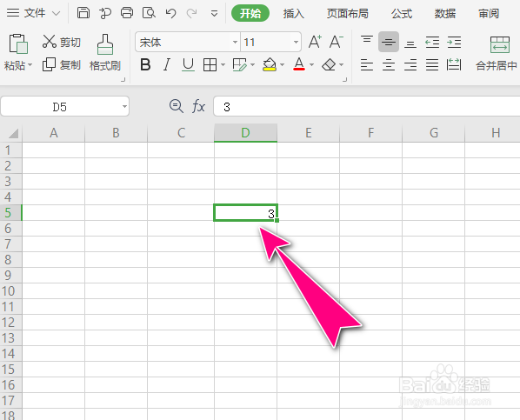Expand the 粘贴 dropdown arrow
The width and height of the screenshot is (520, 420).
[x=30, y=64]
